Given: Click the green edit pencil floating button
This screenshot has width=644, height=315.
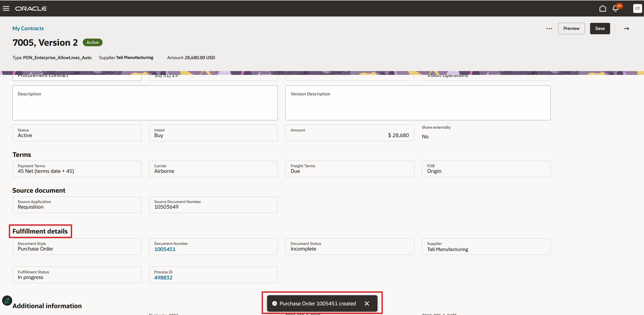Looking at the screenshot, I should 7,300.
